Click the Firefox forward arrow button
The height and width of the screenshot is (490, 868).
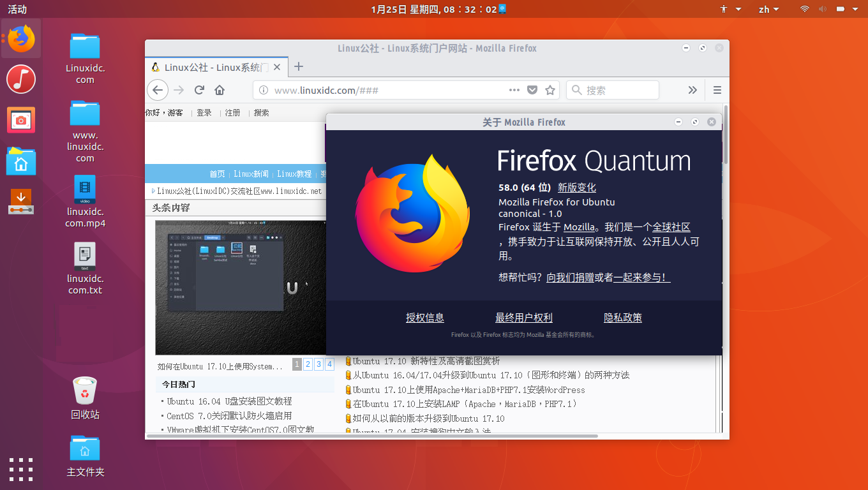click(179, 90)
